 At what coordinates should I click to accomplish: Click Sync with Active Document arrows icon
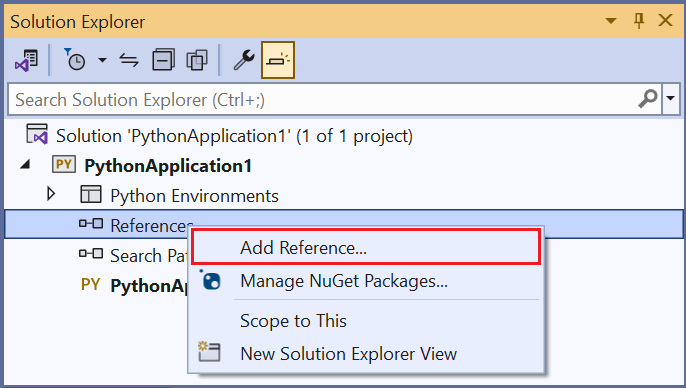pyautogui.click(x=129, y=60)
